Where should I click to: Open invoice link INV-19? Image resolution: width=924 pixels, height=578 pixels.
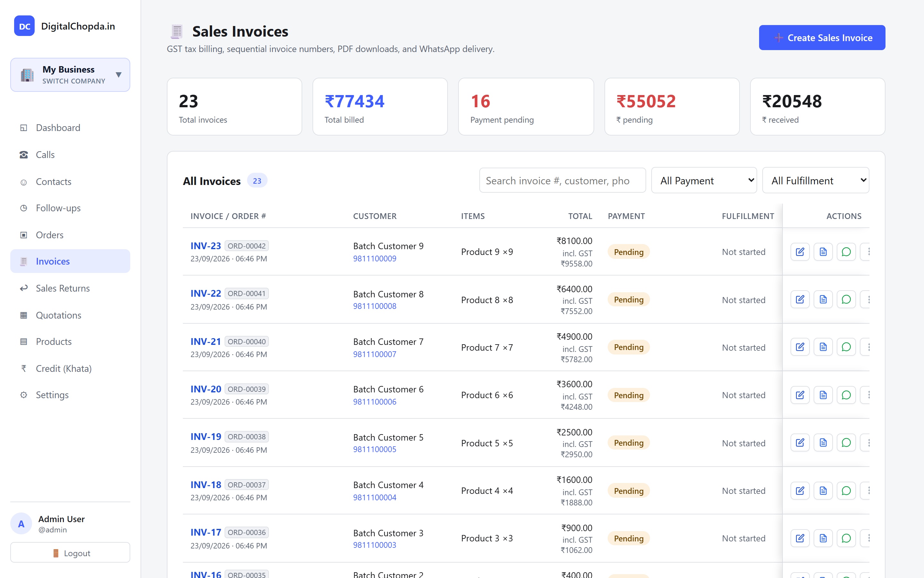pyautogui.click(x=206, y=437)
